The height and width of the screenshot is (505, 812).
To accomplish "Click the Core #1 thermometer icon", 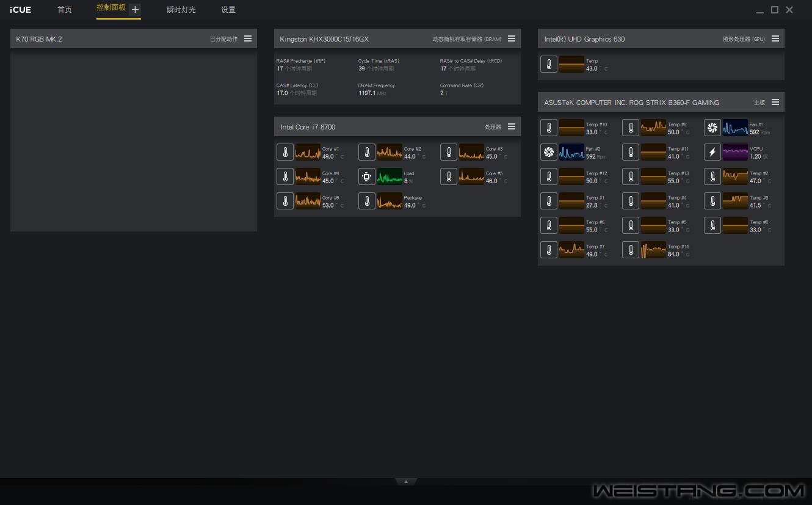I will point(285,152).
